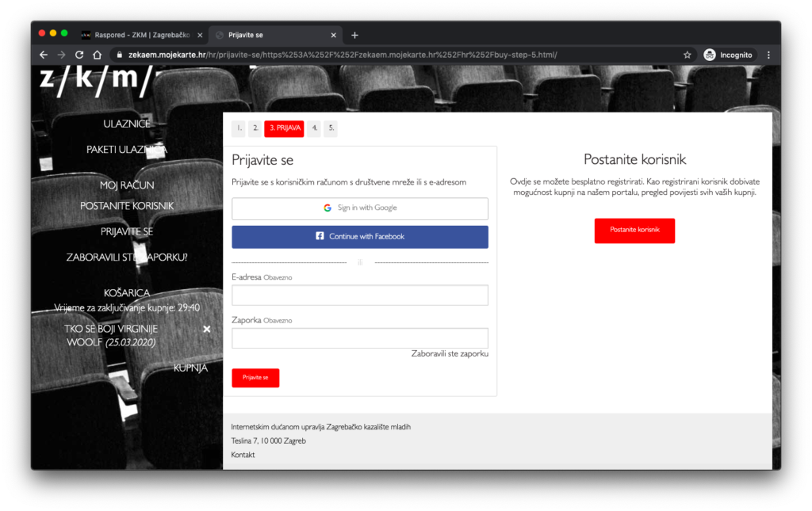Remove Virginije Woolf ticket from cart
The image size is (812, 511).
pyautogui.click(x=207, y=329)
